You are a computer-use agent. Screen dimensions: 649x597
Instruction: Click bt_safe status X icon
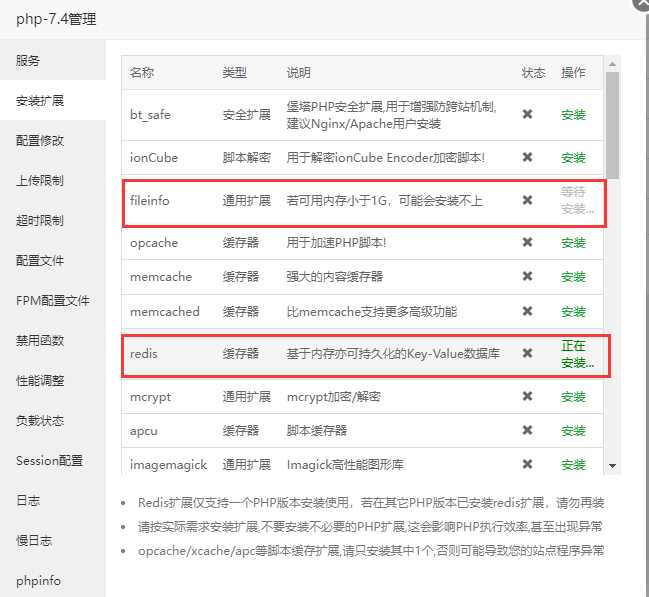coord(527,114)
